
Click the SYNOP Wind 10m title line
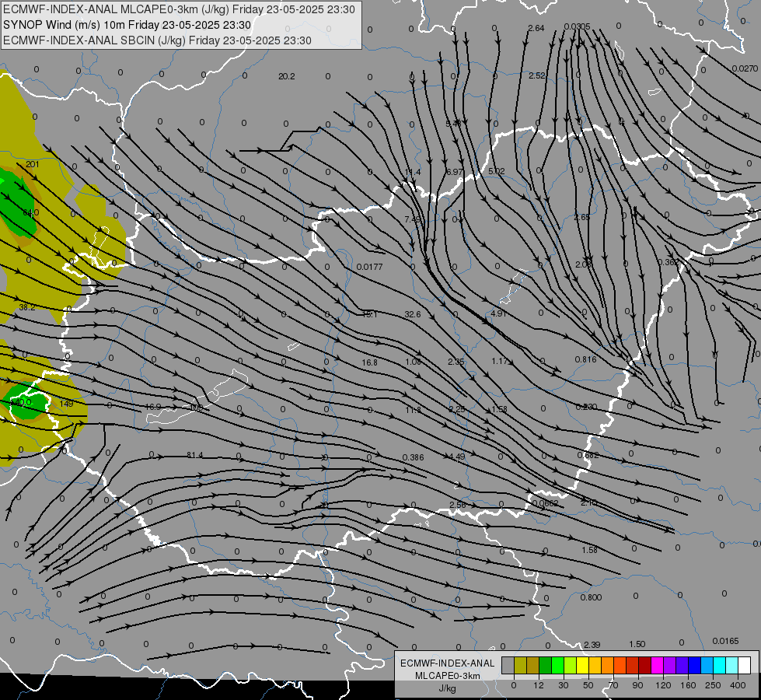127,25
